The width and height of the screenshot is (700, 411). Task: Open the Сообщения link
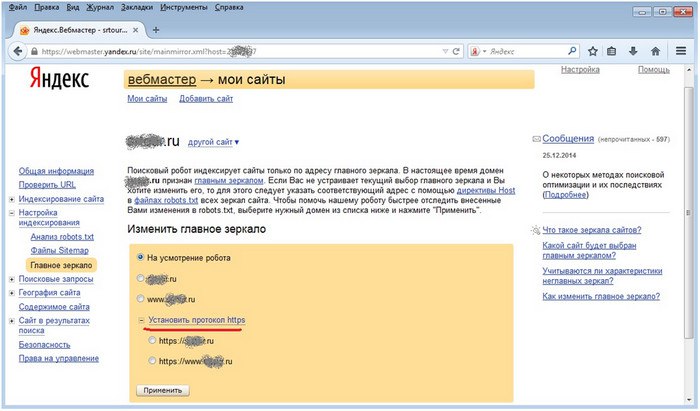click(568, 139)
